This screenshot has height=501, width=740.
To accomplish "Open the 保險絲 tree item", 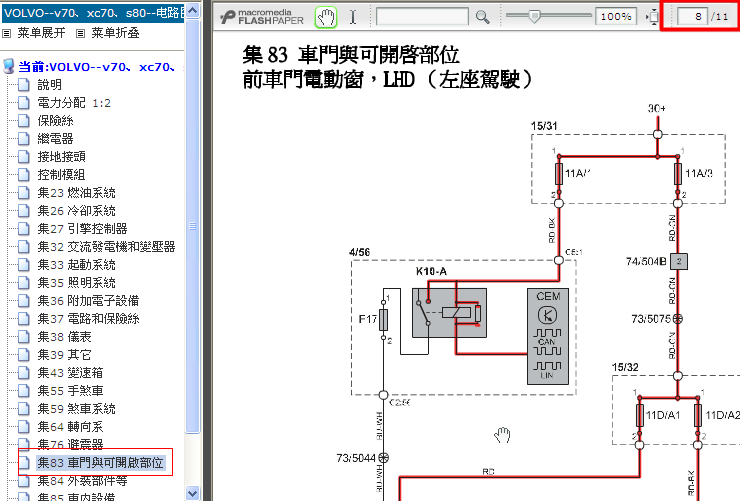I will pos(55,121).
